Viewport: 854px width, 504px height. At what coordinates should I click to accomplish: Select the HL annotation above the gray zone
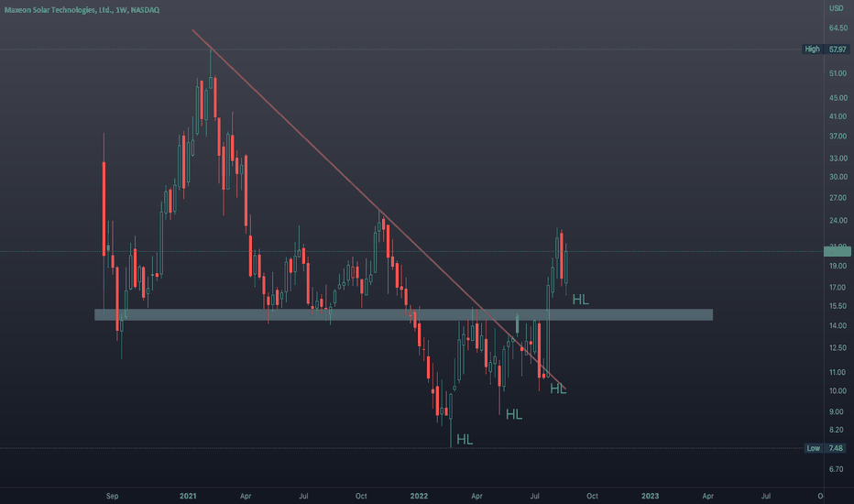581,300
